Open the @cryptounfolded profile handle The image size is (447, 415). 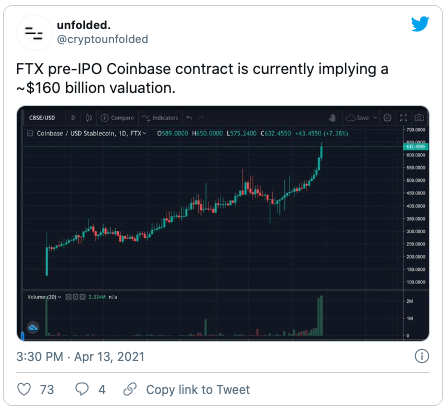point(103,39)
